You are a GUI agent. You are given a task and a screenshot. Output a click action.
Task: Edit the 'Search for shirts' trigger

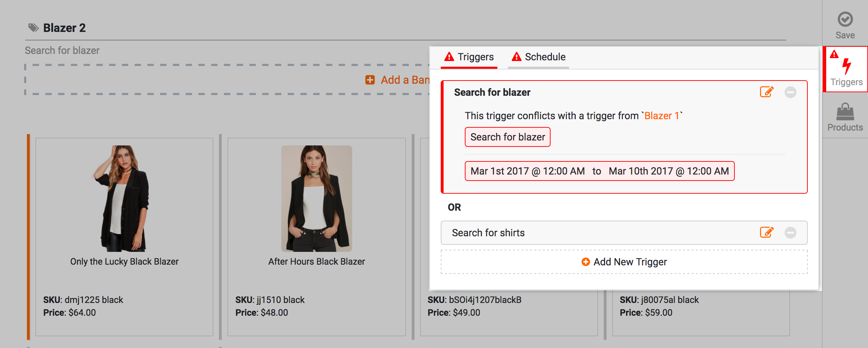pyautogui.click(x=767, y=233)
